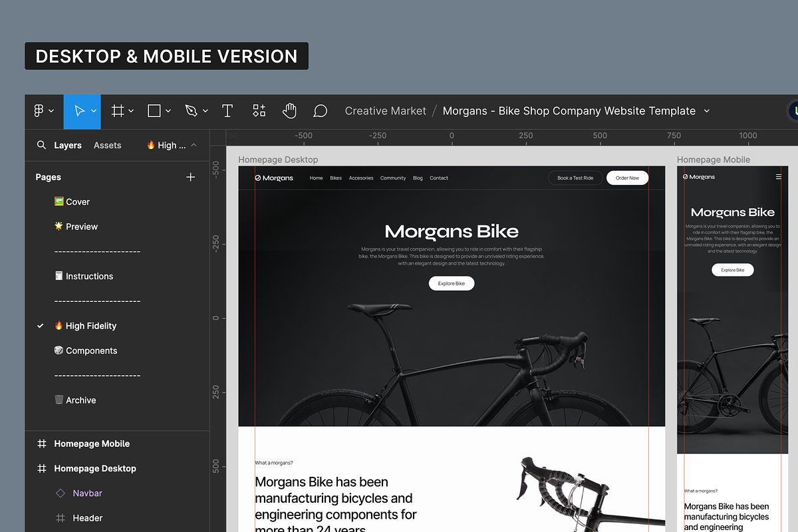Select the Pen tool
The height and width of the screenshot is (532, 798).
(192, 111)
